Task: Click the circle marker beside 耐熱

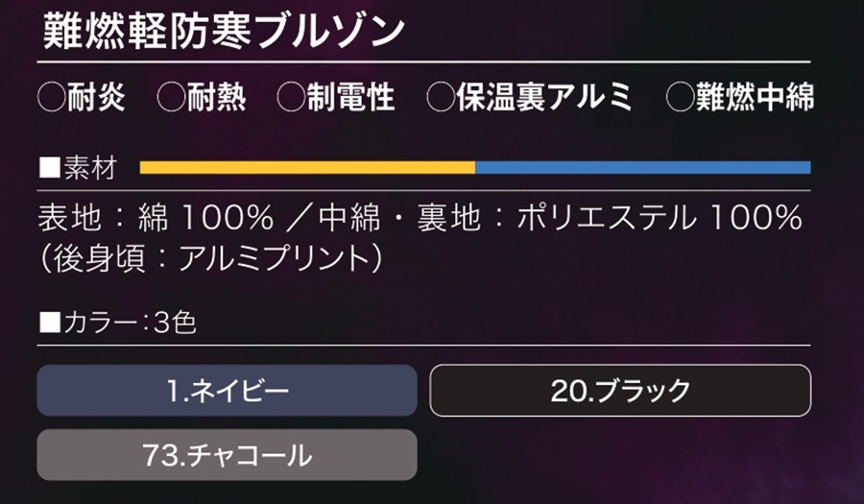Action: click(x=171, y=97)
